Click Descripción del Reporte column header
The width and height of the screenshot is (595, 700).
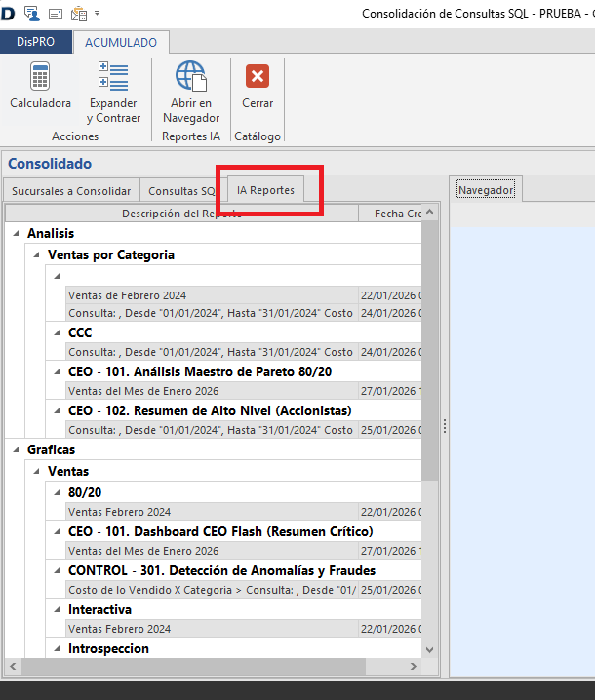point(181,214)
